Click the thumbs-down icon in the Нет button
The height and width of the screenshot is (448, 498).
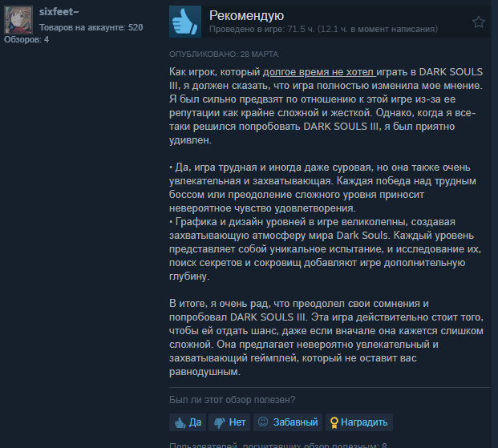220,423
